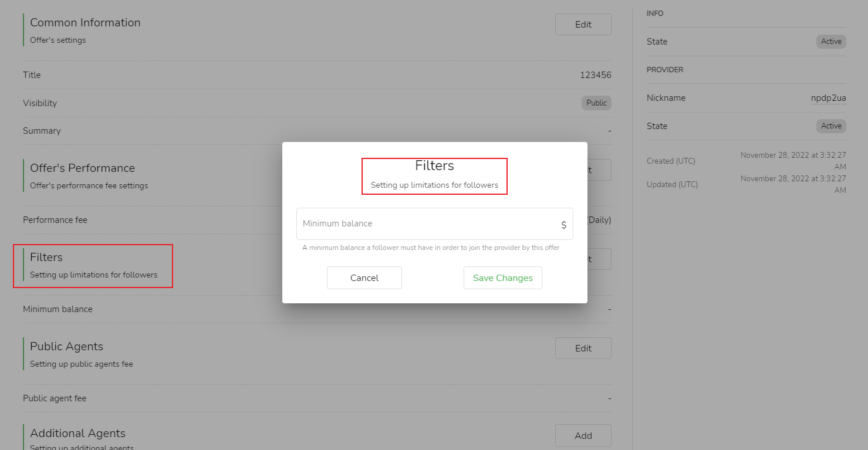Click the Filters title in the dialog

point(434,166)
